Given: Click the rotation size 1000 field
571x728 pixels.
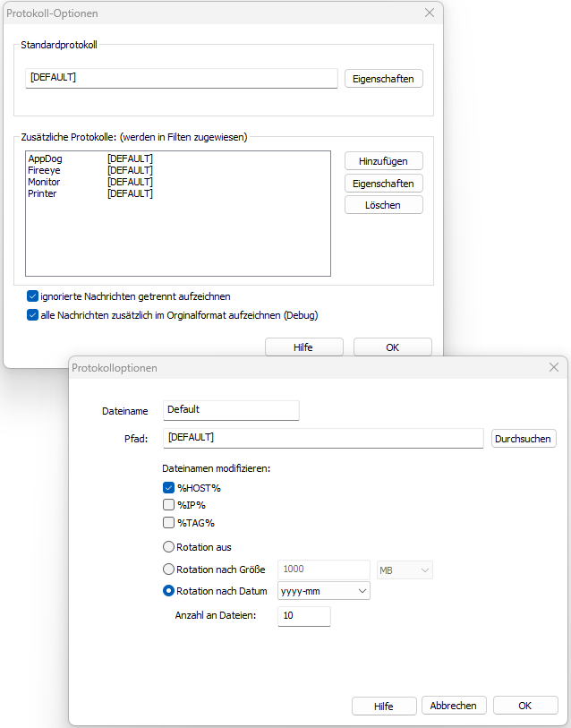Looking at the screenshot, I should (324, 570).
